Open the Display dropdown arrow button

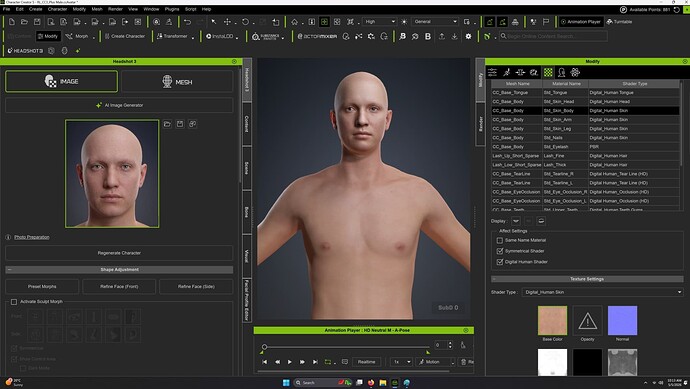pos(516,221)
